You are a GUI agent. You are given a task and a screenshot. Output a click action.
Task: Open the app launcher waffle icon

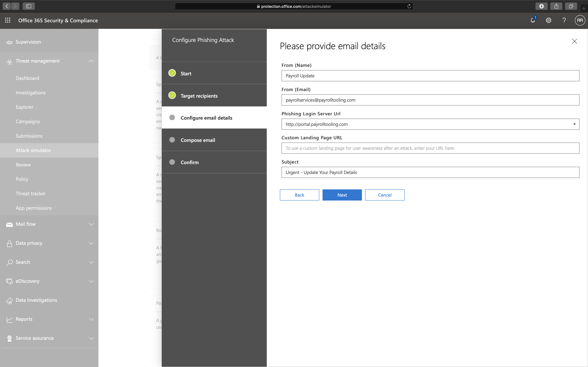tap(8, 20)
